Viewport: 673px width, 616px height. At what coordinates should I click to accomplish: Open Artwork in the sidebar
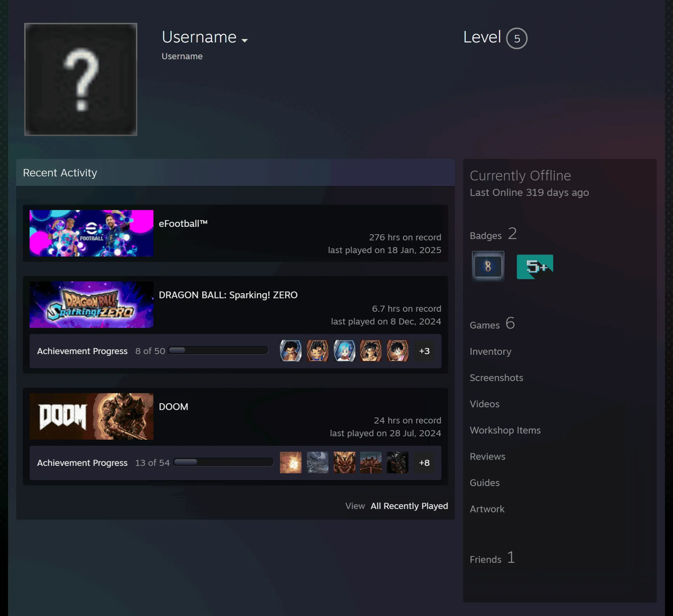click(x=487, y=509)
